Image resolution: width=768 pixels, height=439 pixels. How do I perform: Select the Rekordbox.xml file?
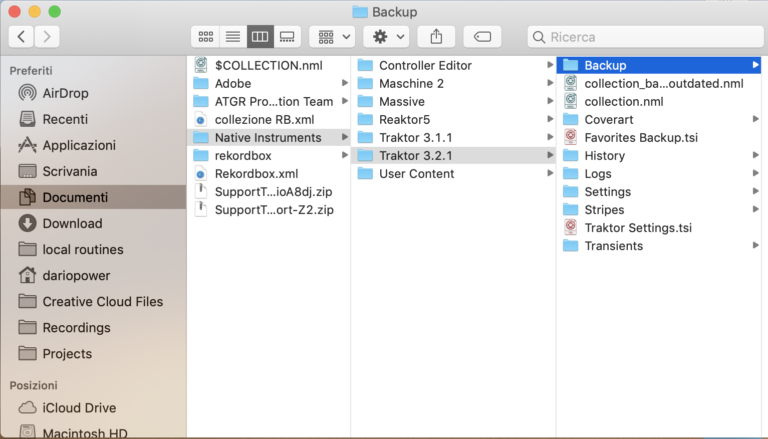(x=268, y=174)
